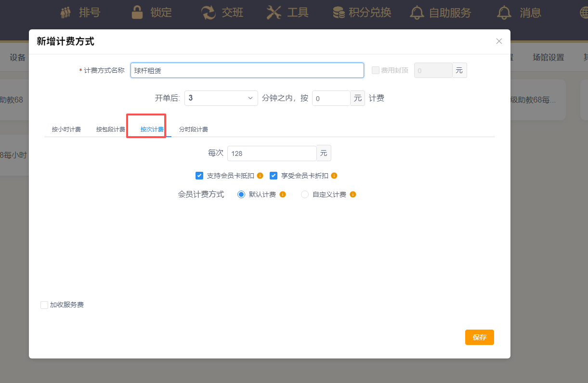Uncheck the 享受会员卡折扣 checkbox

coord(274,176)
